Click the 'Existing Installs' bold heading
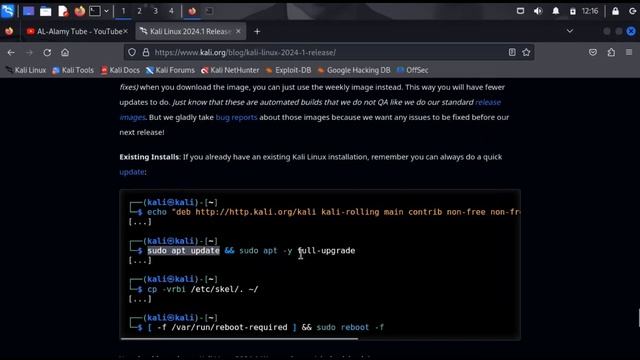This screenshot has width=640, height=360. 149,157
